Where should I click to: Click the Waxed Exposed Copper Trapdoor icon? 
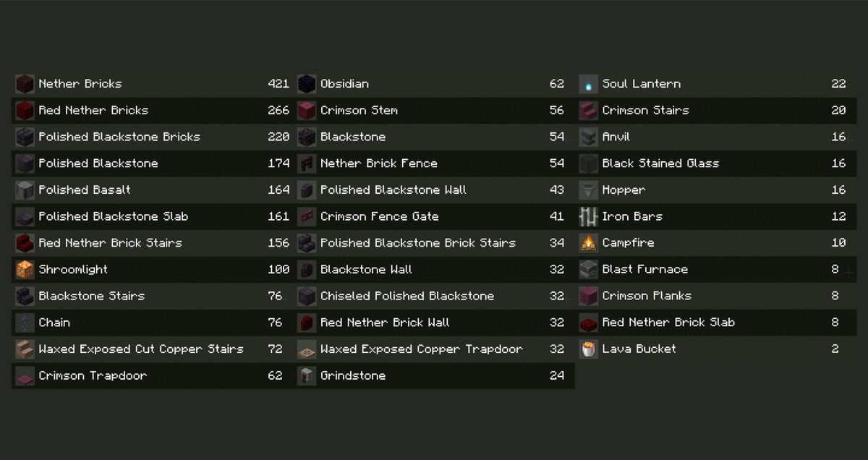307,349
